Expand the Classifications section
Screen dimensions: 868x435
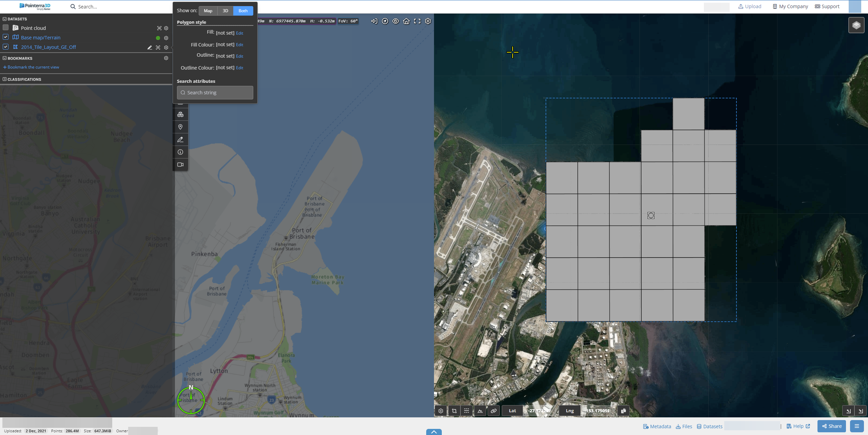(x=4, y=79)
